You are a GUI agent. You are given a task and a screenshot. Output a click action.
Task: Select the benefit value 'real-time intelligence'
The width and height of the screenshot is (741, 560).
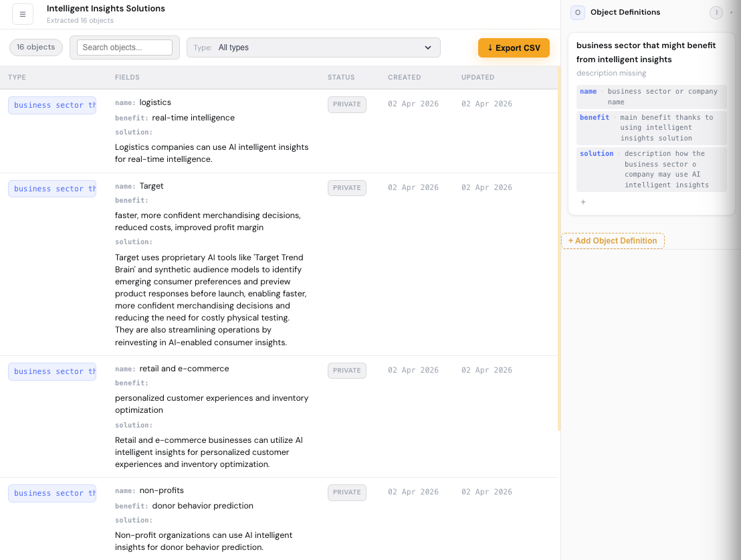coord(193,118)
